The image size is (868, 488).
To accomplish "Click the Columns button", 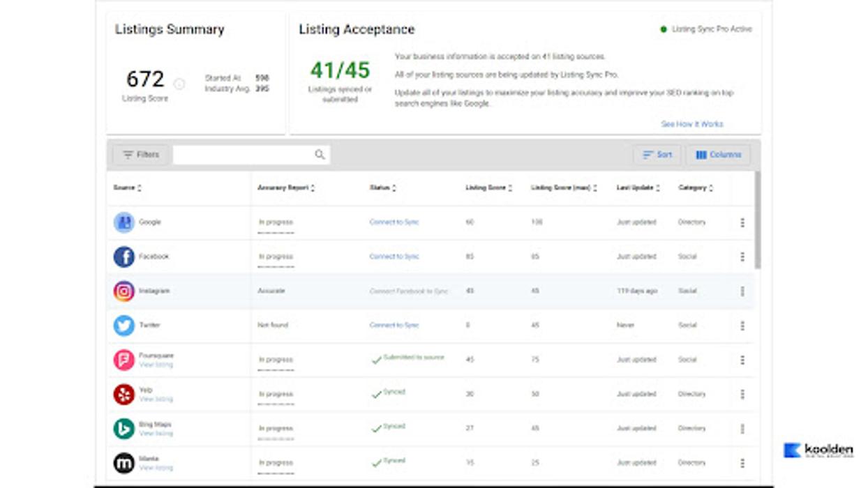I will click(718, 155).
